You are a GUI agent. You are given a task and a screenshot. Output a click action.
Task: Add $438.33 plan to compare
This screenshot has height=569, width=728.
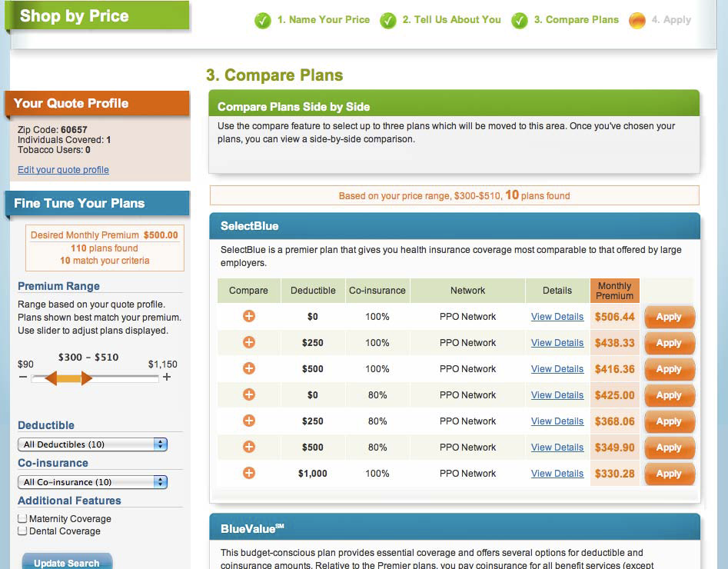tap(249, 342)
